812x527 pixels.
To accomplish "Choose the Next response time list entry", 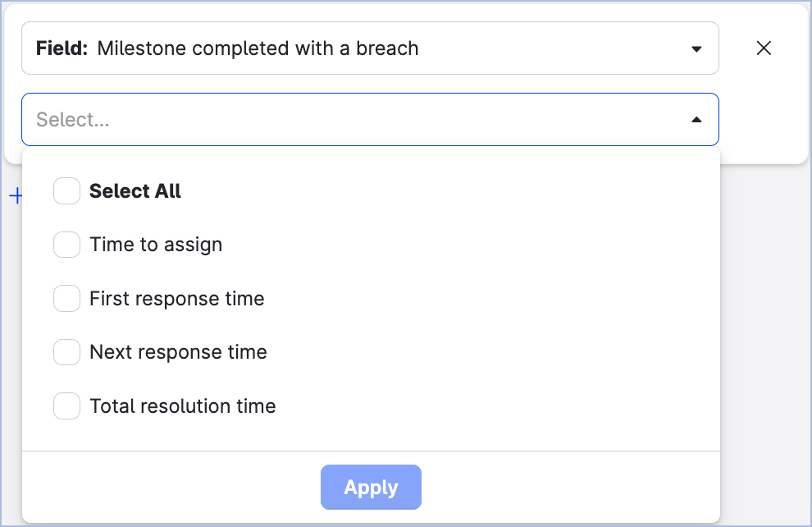I will [x=178, y=353].
